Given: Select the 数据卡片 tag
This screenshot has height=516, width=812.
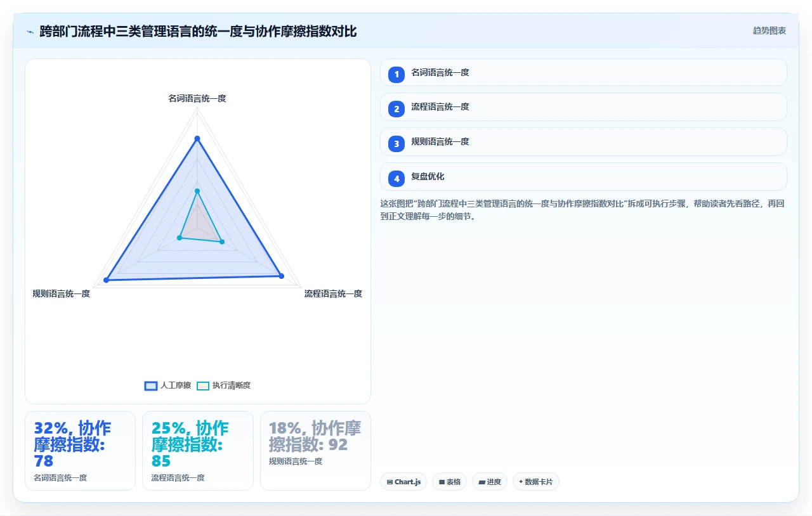Looking at the screenshot, I should [x=536, y=482].
